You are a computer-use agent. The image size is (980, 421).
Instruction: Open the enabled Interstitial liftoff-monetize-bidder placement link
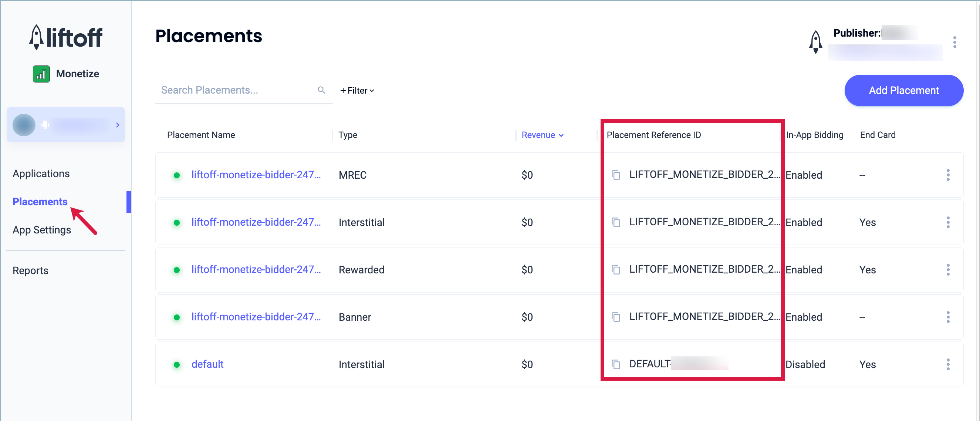256,222
